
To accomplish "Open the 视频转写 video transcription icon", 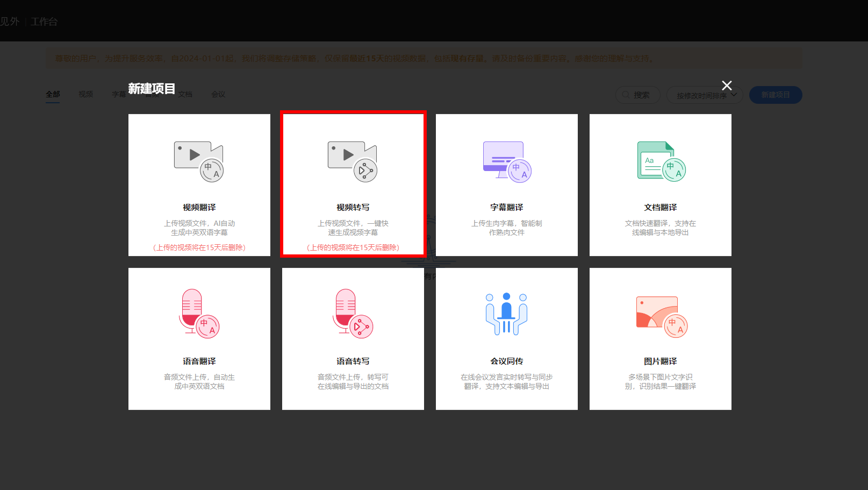I will [353, 161].
